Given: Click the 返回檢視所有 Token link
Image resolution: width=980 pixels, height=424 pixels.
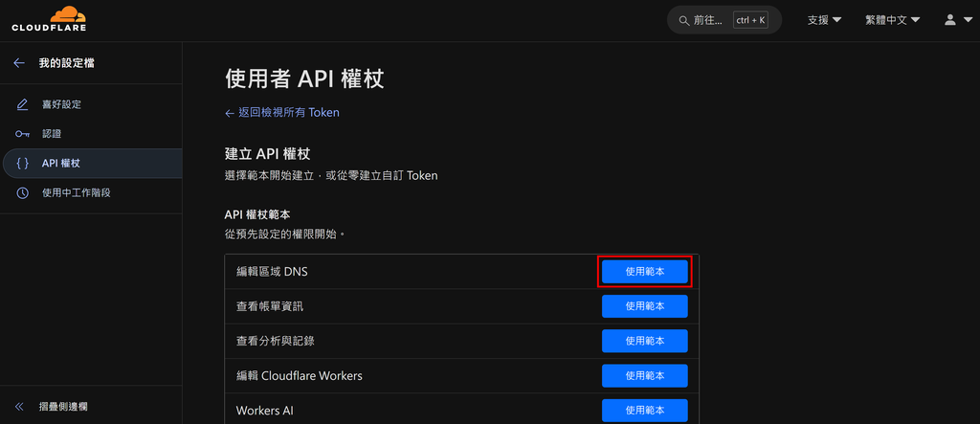Looking at the screenshot, I should point(282,113).
